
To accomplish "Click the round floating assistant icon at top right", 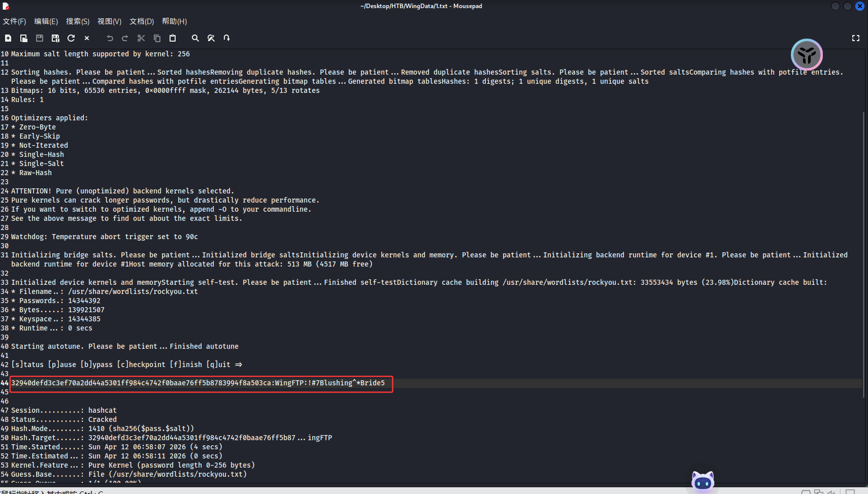I will 807,54.
